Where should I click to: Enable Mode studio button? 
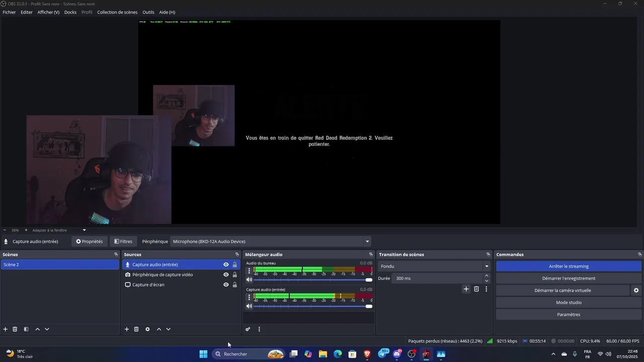(x=569, y=303)
